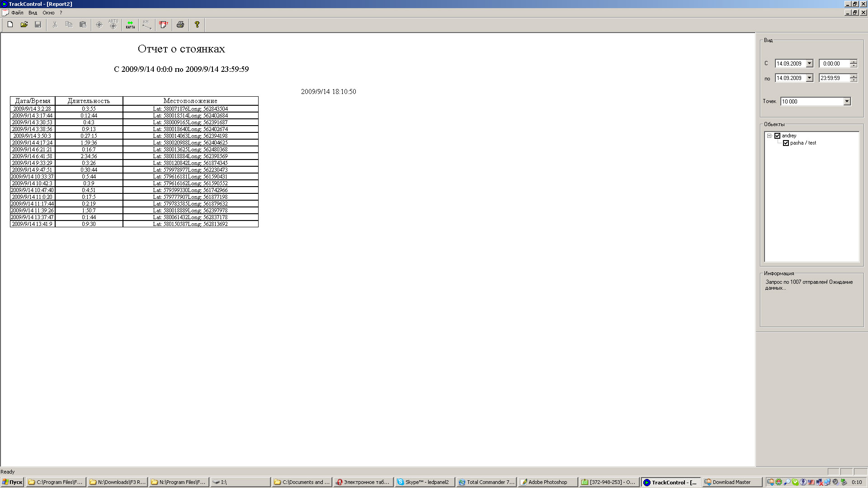Uncheck the andrey object checkbox
The width and height of the screenshot is (868, 488).
click(778, 136)
